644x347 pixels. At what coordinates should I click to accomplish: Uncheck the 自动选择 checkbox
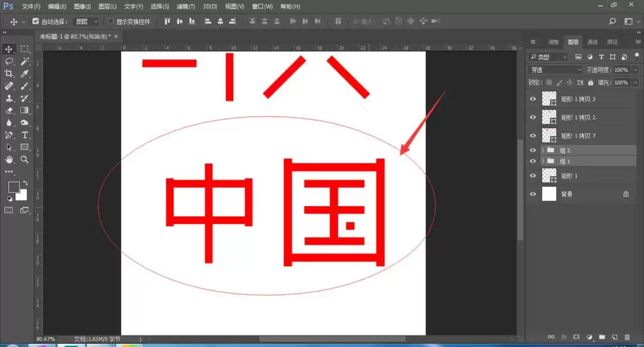point(35,21)
